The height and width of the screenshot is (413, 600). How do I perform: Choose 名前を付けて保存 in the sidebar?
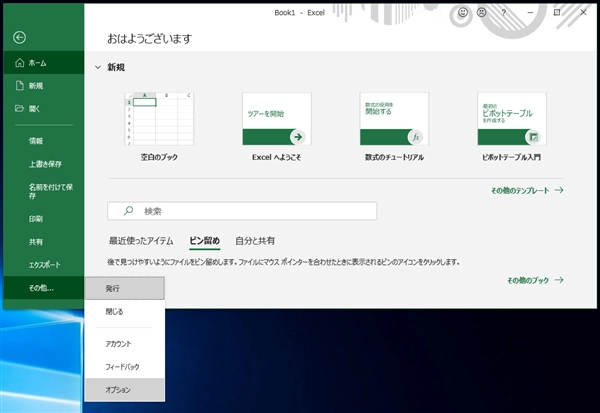pyautogui.click(x=44, y=191)
